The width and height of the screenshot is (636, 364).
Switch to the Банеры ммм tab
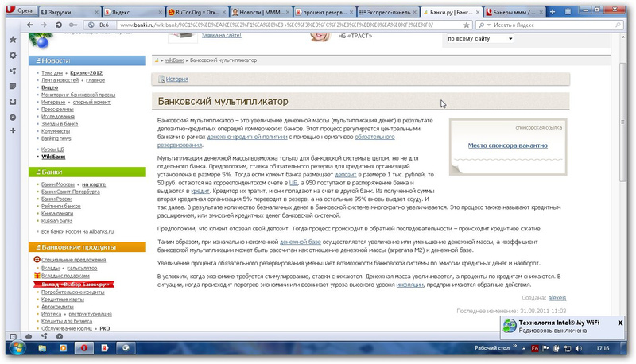pos(514,12)
